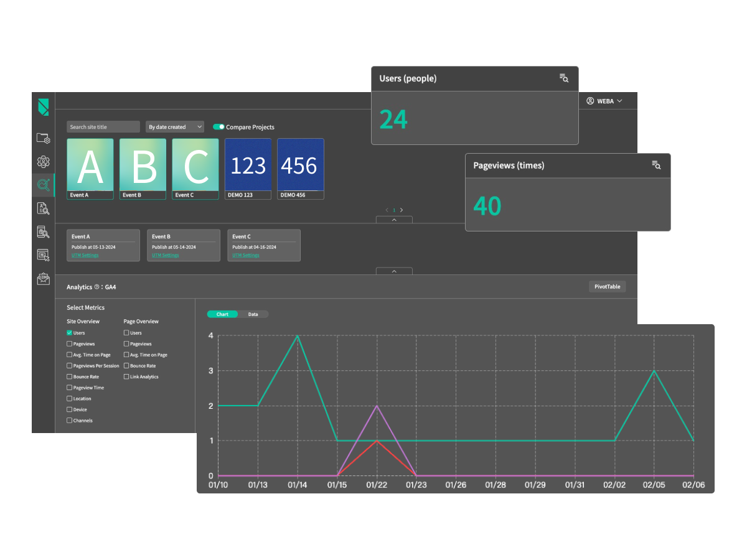
Task: Check the Link Analytics checkbox
Action: pos(126,377)
